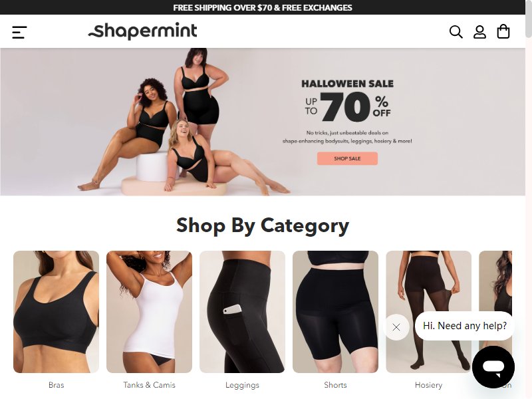The height and width of the screenshot is (399, 532).
Task: Click the Leggings text label
Action: 242,385
